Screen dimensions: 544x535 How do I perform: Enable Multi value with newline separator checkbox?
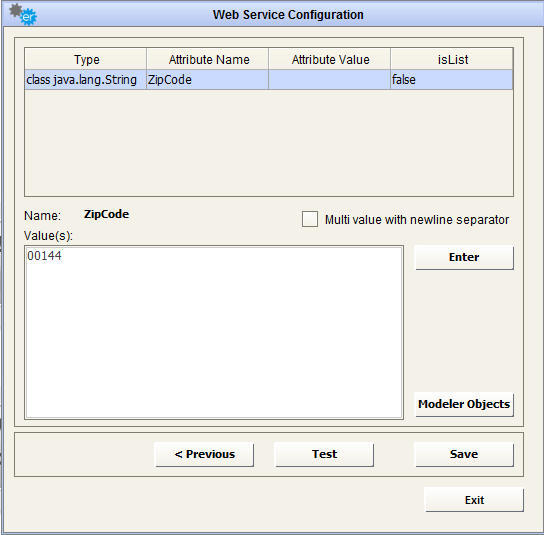pos(309,219)
